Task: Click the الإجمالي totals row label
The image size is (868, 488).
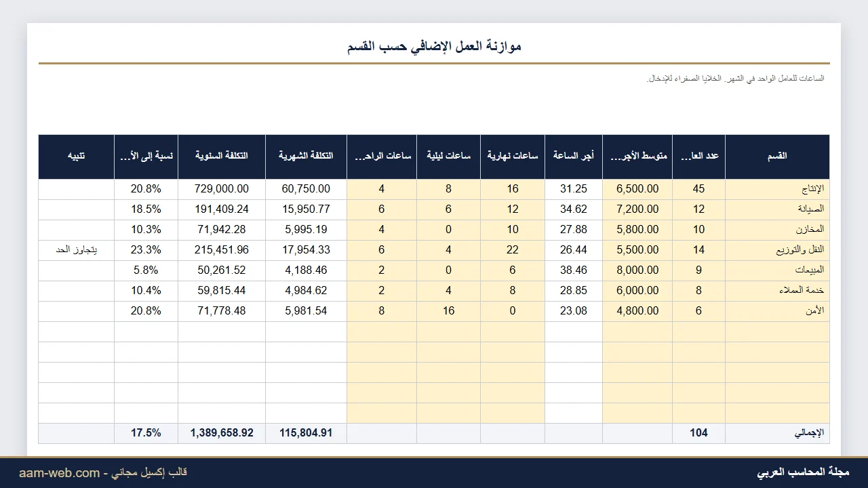Action: 777,433
